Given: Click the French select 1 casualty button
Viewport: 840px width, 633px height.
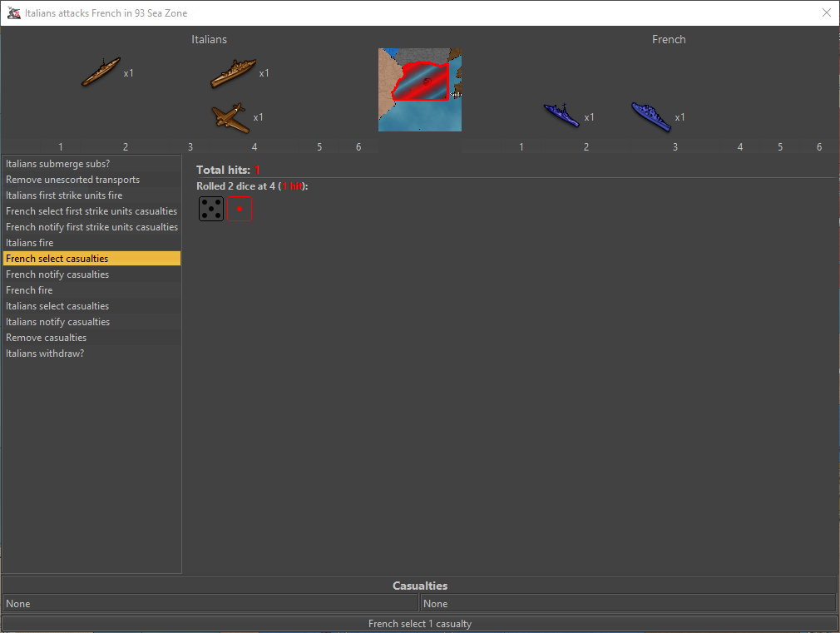Looking at the screenshot, I should (420, 623).
